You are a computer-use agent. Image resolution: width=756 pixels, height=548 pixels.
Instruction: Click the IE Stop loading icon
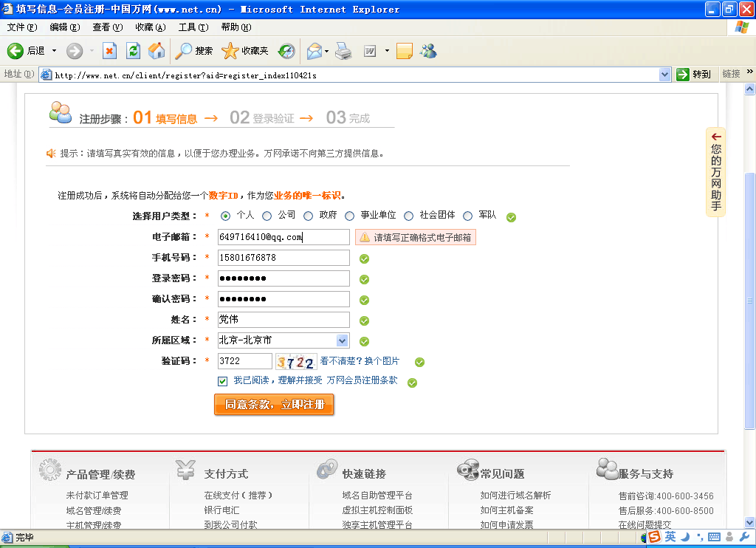pyautogui.click(x=109, y=51)
